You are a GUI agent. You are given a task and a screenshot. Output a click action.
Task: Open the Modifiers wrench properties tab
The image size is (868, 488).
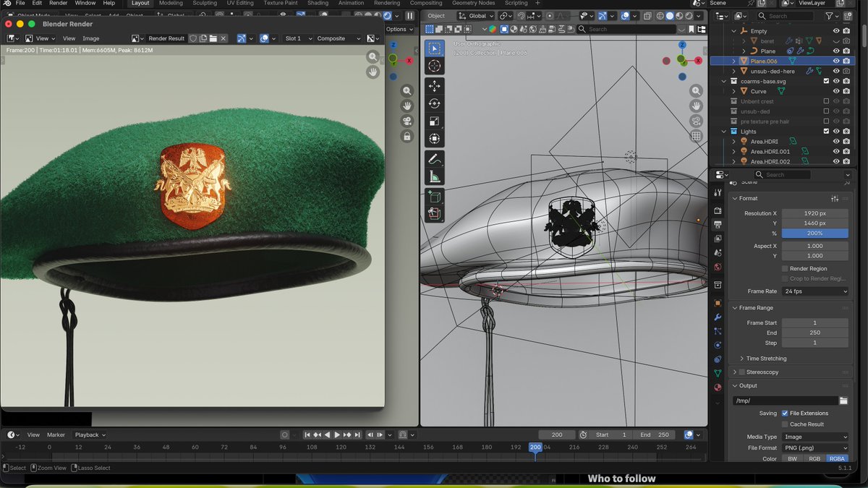point(718,317)
